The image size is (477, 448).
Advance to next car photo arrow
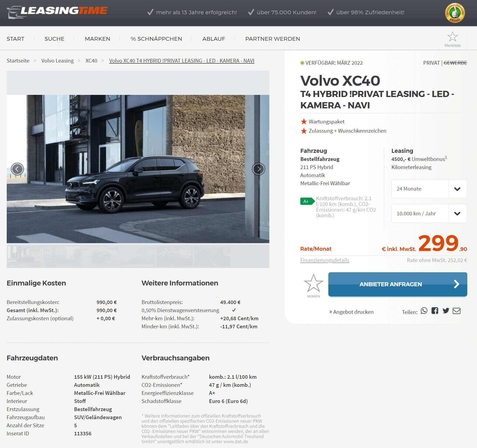pos(259,169)
